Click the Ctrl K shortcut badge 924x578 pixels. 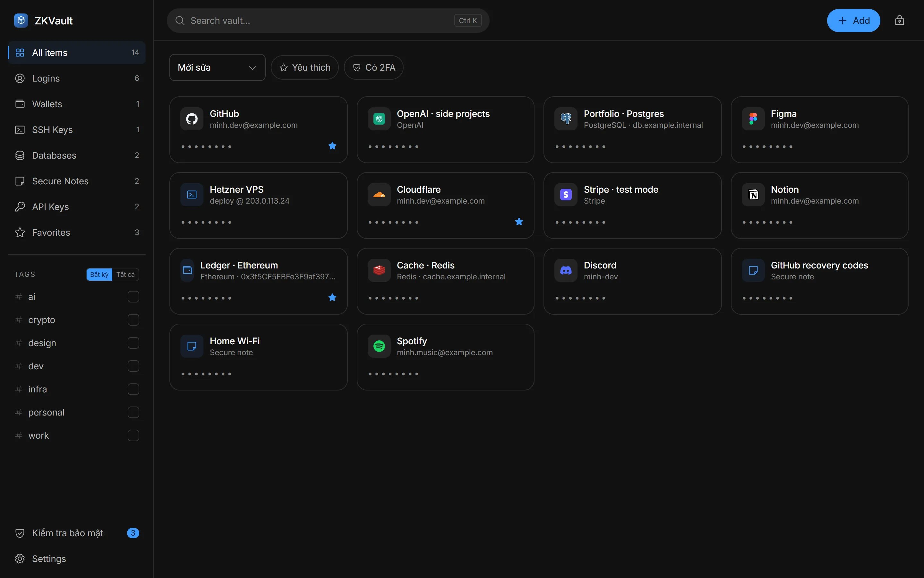[468, 21]
